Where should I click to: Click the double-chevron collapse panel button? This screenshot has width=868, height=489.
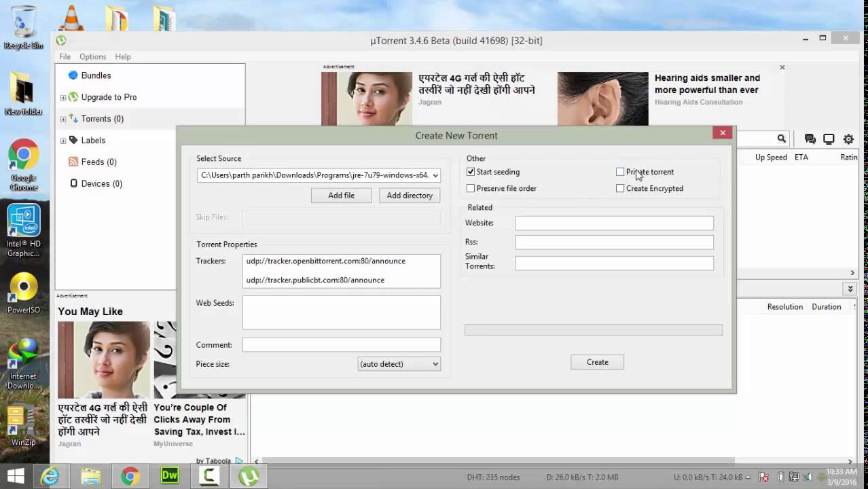850,289
